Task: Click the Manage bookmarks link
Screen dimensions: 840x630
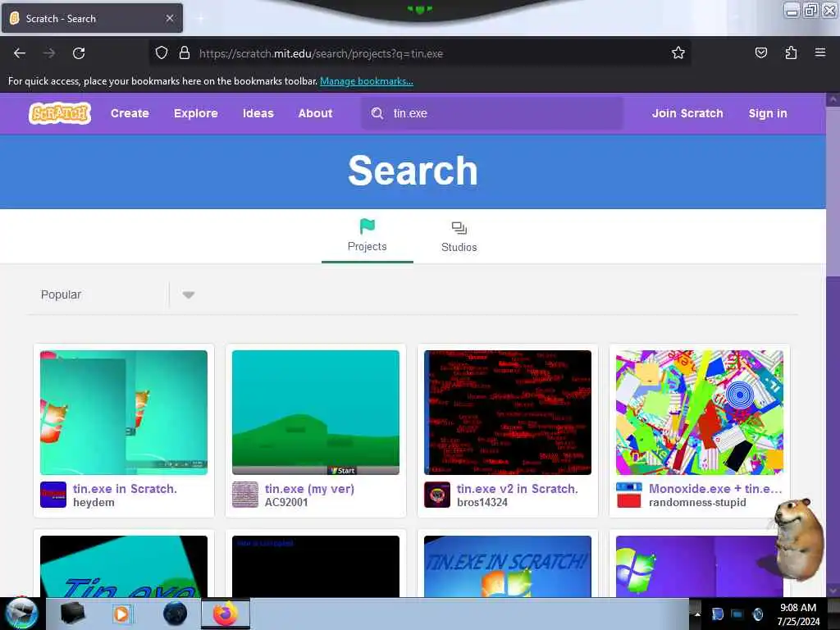Action: pos(367,81)
